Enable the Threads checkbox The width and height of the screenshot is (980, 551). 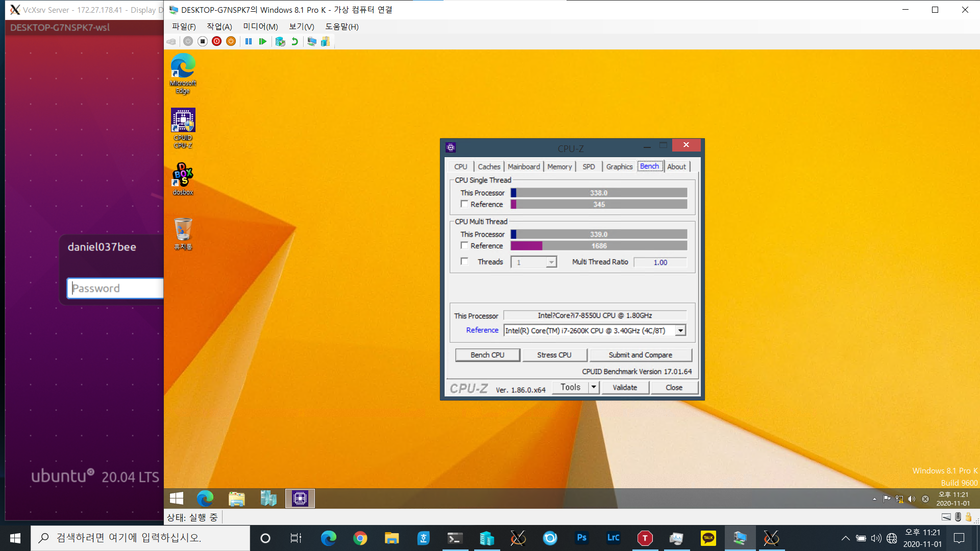click(464, 261)
